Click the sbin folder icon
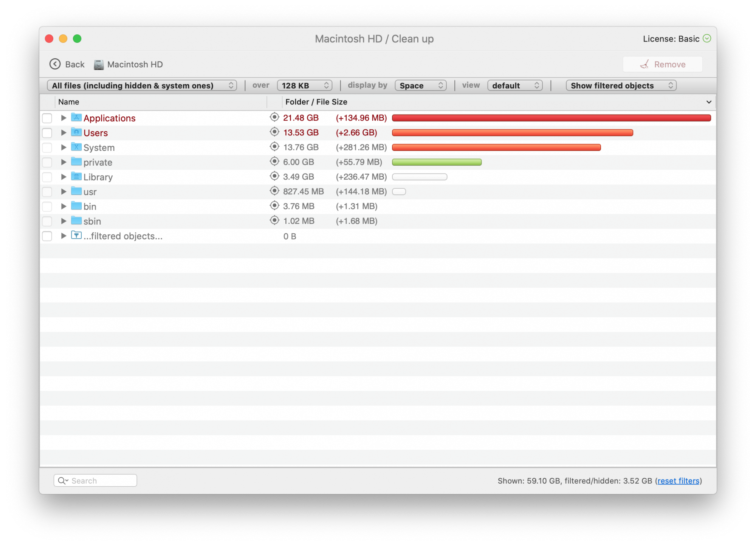Image resolution: width=756 pixels, height=546 pixels. tap(76, 221)
